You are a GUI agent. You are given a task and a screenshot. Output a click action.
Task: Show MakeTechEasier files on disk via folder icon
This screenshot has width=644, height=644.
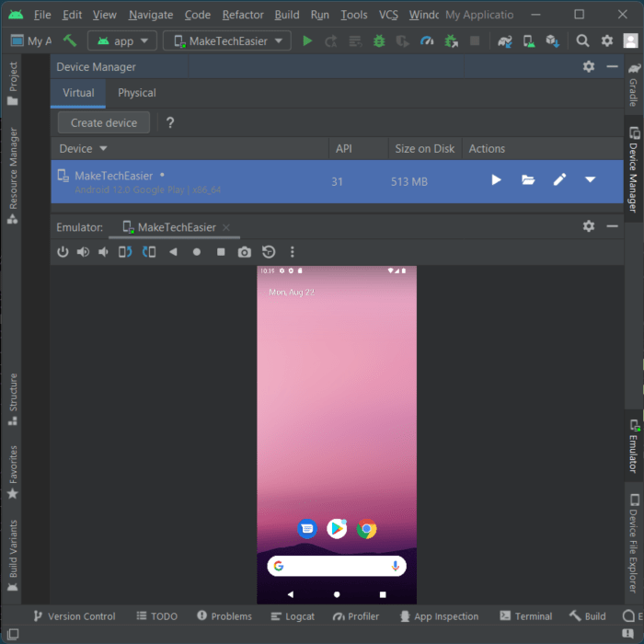pos(528,180)
